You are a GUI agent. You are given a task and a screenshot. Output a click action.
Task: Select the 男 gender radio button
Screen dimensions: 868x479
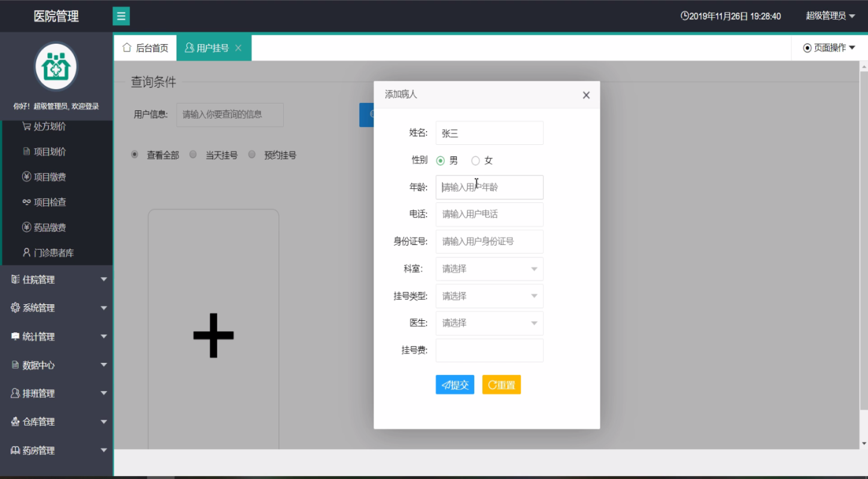click(441, 160)
